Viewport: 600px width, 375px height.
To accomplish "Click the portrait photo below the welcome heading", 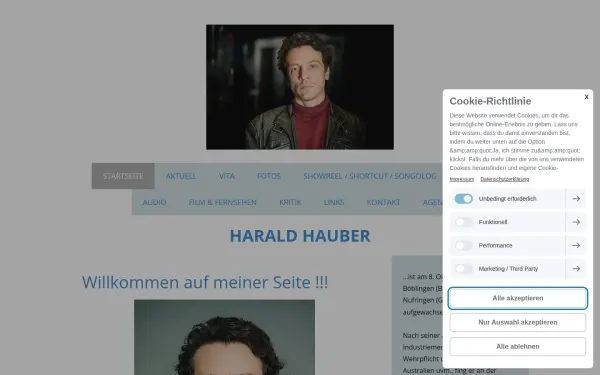I will [x=224, y=337].
